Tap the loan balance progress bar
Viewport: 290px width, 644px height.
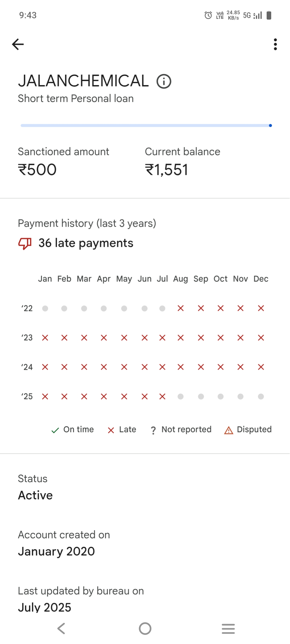pyautogui.click(x=146, y=126)
